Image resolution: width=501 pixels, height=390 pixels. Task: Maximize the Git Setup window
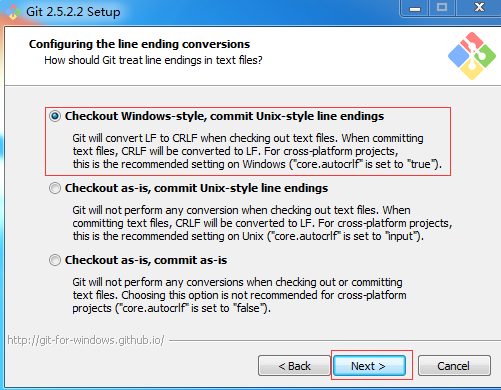pos(442,8)
